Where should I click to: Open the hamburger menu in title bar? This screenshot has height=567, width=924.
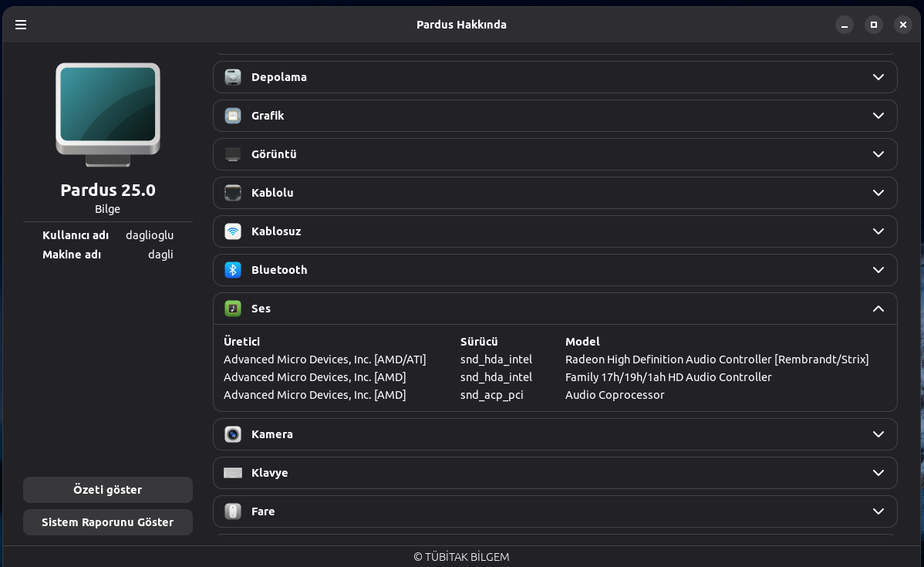pos(21,25)
